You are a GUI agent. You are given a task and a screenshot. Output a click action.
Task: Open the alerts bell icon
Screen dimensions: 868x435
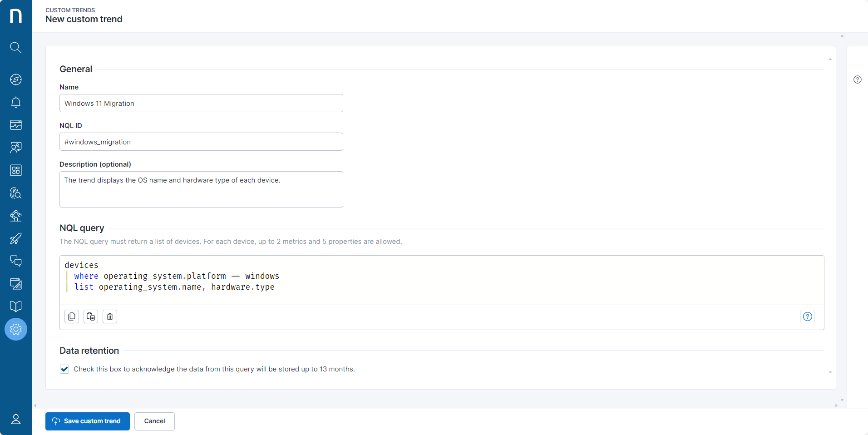[16, 102]
